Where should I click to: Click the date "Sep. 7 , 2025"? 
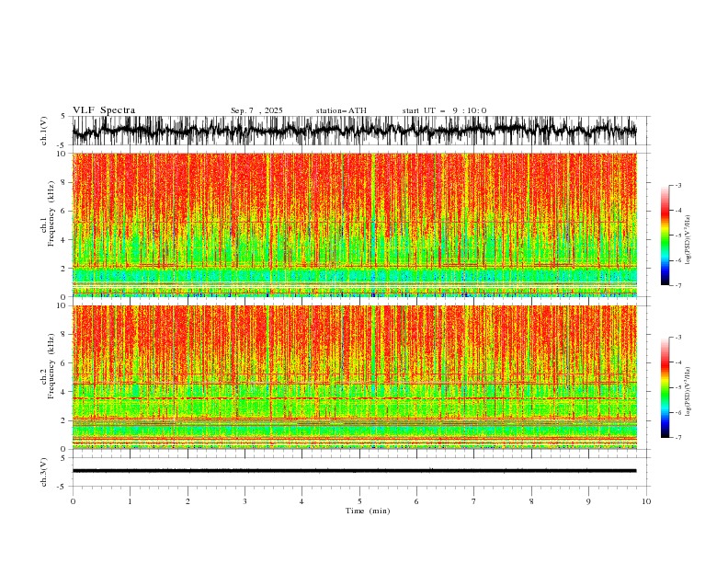tap(256, 110)
